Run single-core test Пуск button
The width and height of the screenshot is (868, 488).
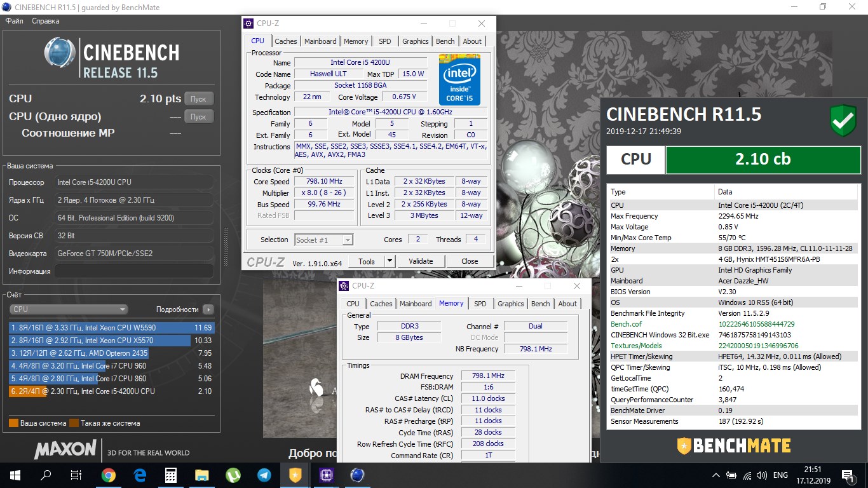pos(199,117)
